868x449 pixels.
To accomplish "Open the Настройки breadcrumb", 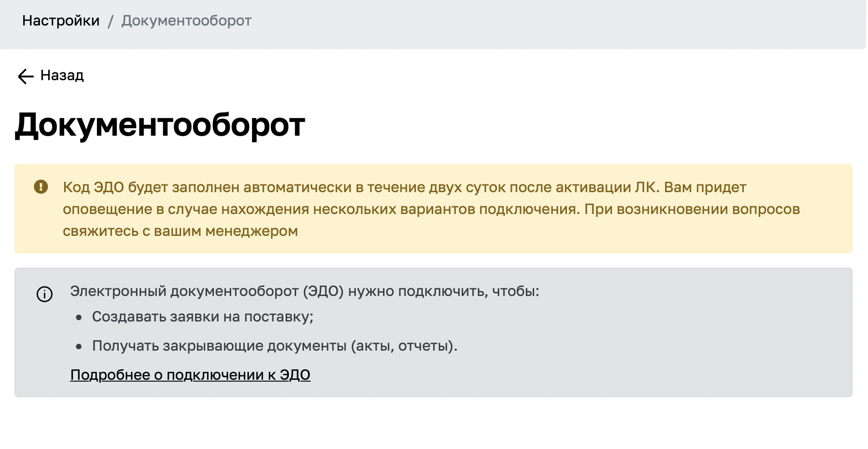I will pos(61,20).
